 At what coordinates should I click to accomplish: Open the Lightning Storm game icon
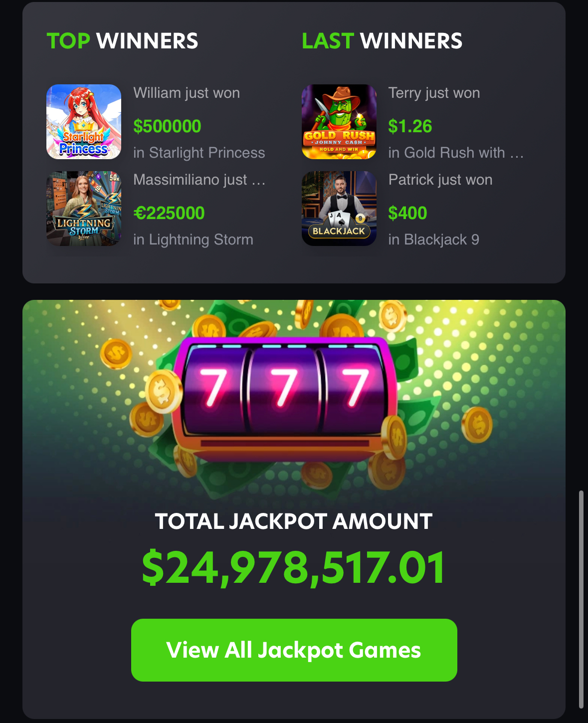point(84,209)
